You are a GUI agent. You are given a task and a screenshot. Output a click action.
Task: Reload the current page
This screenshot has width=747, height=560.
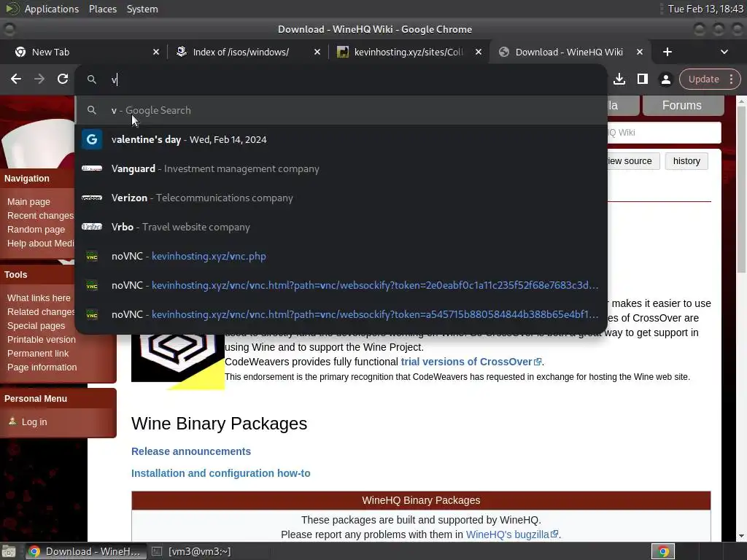click(x=63, y=79)
